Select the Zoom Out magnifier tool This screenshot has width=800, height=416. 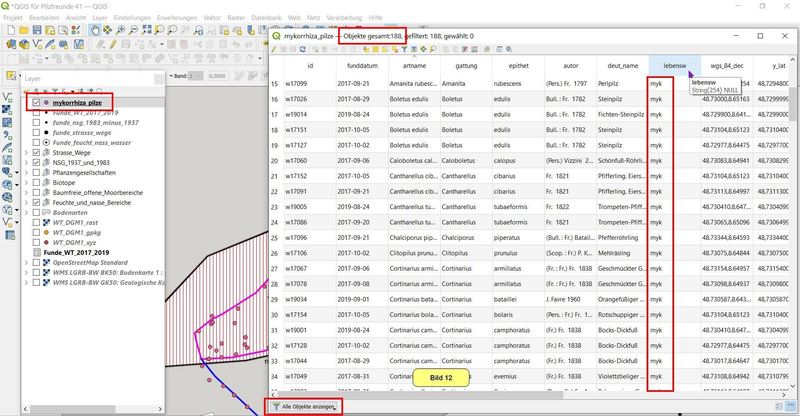click(134, 30)
